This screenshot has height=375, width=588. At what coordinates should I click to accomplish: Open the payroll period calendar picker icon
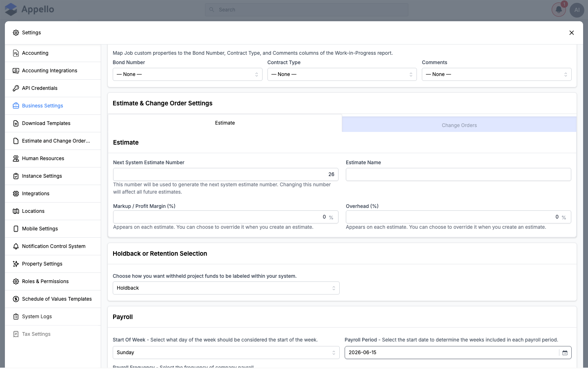click(565, 353)
